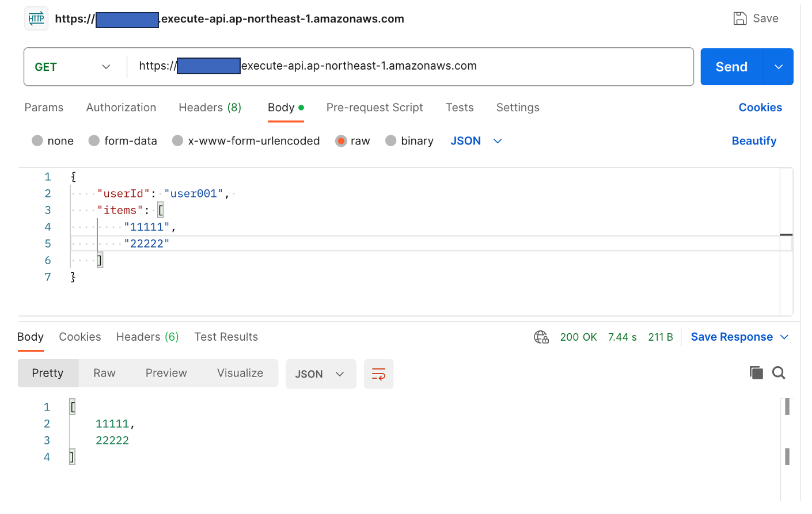812x514 pixels.
Task: Select x-www-form-urlencoded radio option
Action: click(x=178, y=141)
